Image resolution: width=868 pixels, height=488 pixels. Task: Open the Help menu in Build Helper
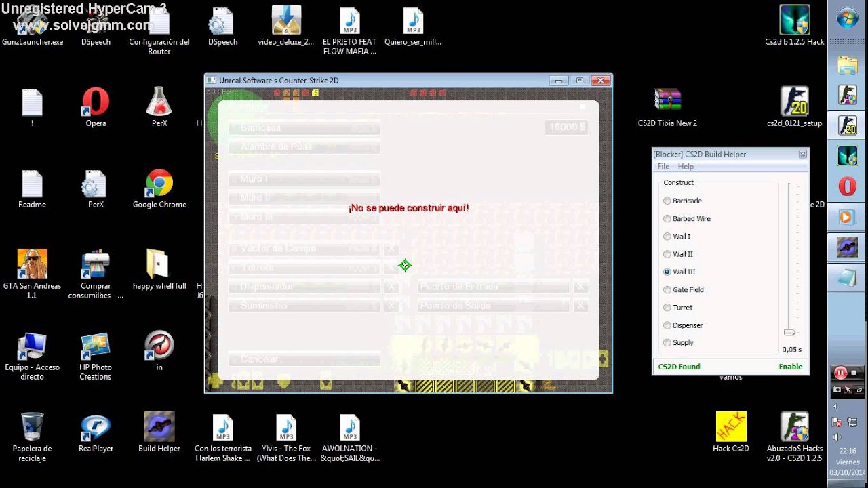coord(686,166)
